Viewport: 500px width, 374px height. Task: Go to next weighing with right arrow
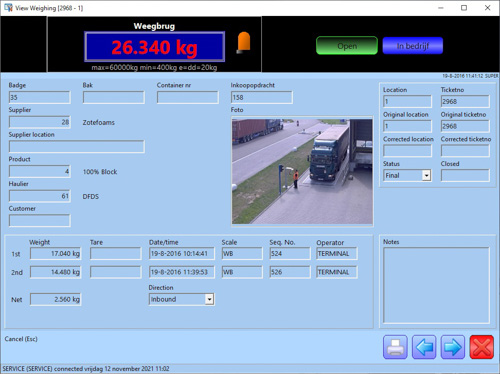point(453,347)
